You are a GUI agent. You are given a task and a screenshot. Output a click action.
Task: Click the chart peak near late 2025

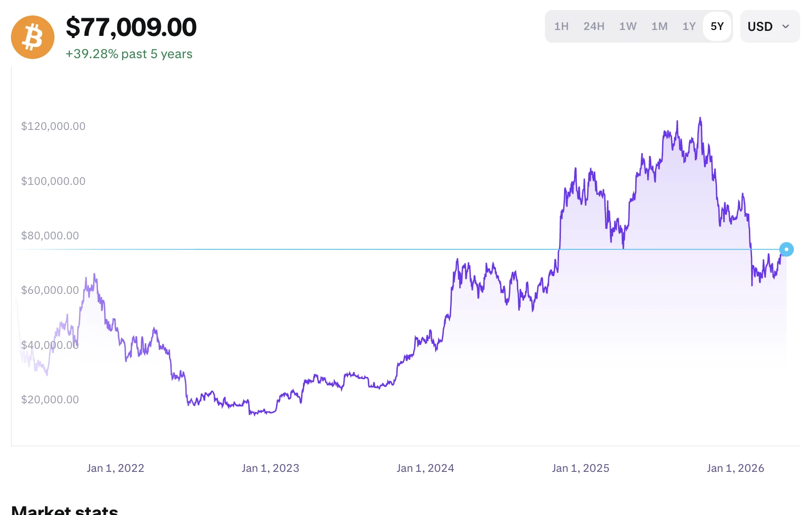tap(699, 118)
